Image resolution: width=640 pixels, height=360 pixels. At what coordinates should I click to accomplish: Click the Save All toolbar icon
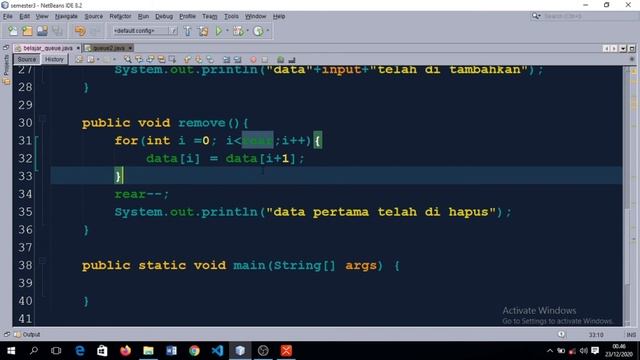(x=57, y=31)
